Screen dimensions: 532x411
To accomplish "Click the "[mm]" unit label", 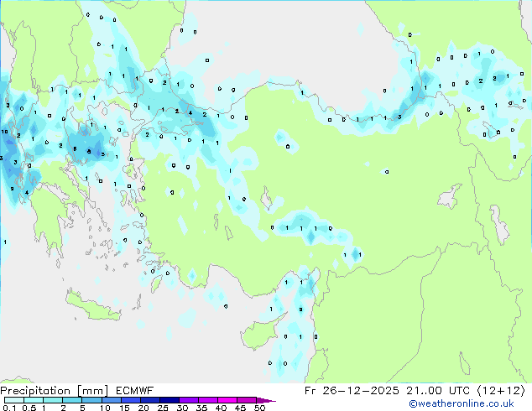I will click(x=92, y=391).
